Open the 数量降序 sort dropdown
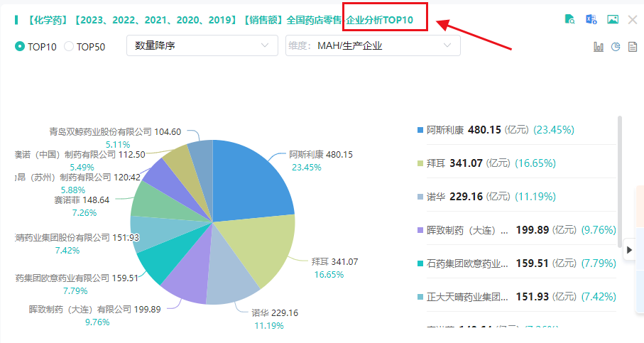The width and height of the screenshot is (644, 343). (x=202, y=45)
